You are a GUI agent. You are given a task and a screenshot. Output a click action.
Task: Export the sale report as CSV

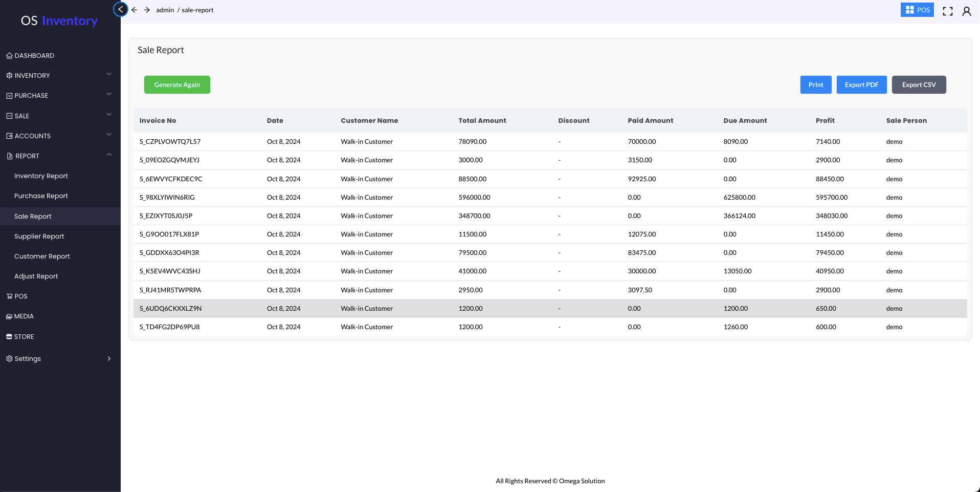(x=919, y=85)
